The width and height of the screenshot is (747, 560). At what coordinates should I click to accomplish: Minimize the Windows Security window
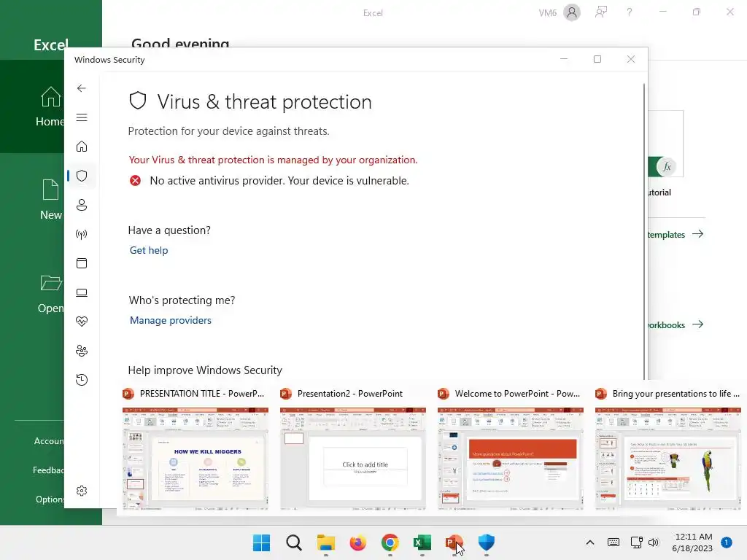[x=564, y=59]
